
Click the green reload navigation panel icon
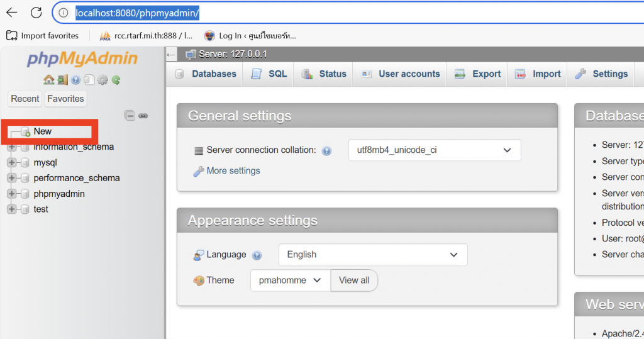[116, 80]
